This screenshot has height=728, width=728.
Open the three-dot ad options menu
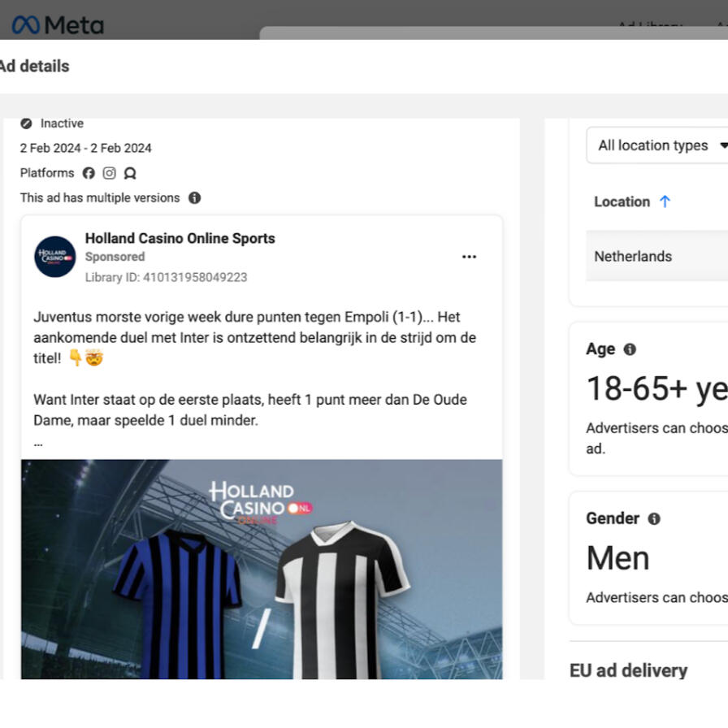[x=469, y=257]
